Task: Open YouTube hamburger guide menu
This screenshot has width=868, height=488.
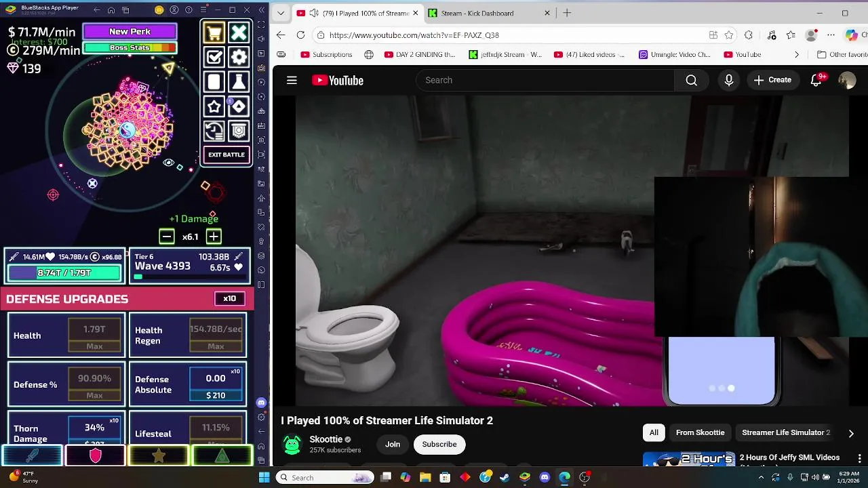Action: pyautogui.click(x=292, y=80)
